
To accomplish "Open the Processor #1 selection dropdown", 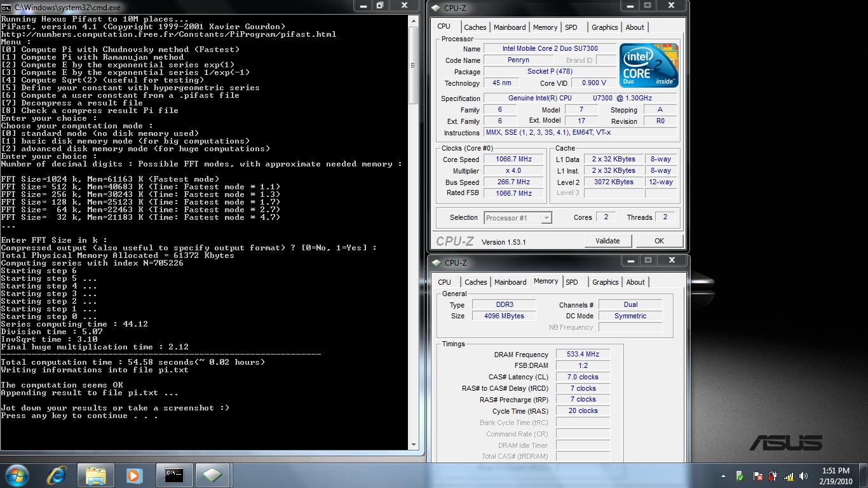I will click(546, 218).
